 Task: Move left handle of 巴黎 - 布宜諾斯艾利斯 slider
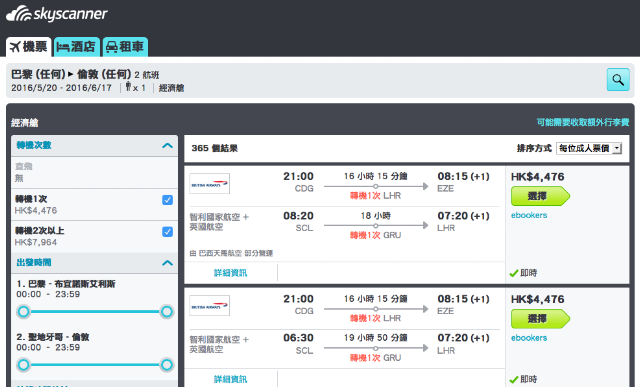[x=24, y=312]
